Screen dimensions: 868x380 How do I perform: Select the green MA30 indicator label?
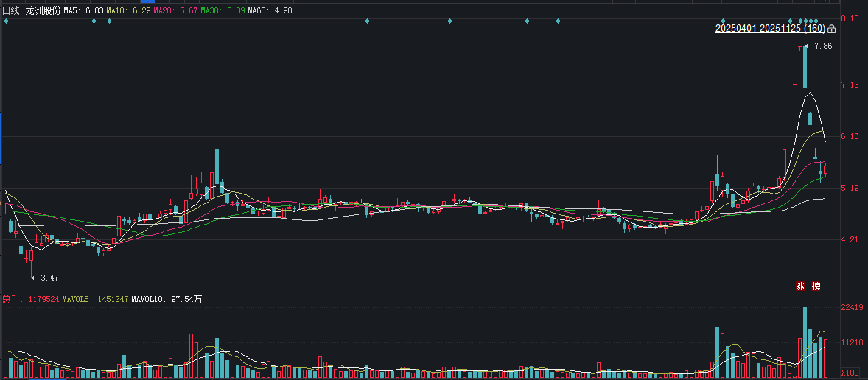click(x=222, y=11)
